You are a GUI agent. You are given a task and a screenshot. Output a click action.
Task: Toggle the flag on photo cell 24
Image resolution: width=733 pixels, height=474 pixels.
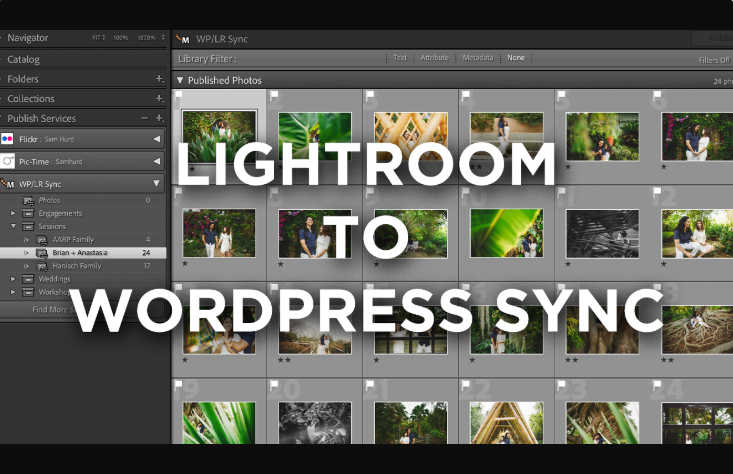click(657, 385)
